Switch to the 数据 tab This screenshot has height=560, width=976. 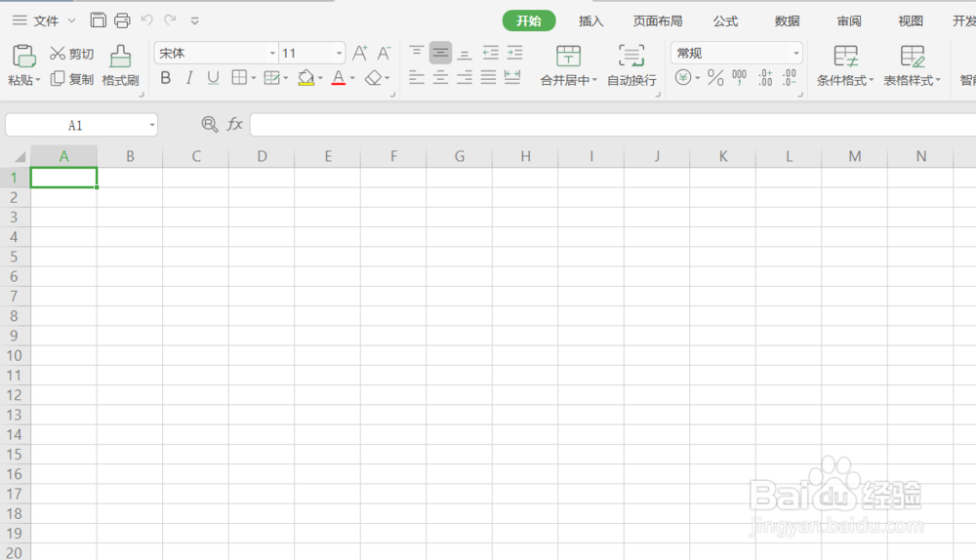pos(787,21)
